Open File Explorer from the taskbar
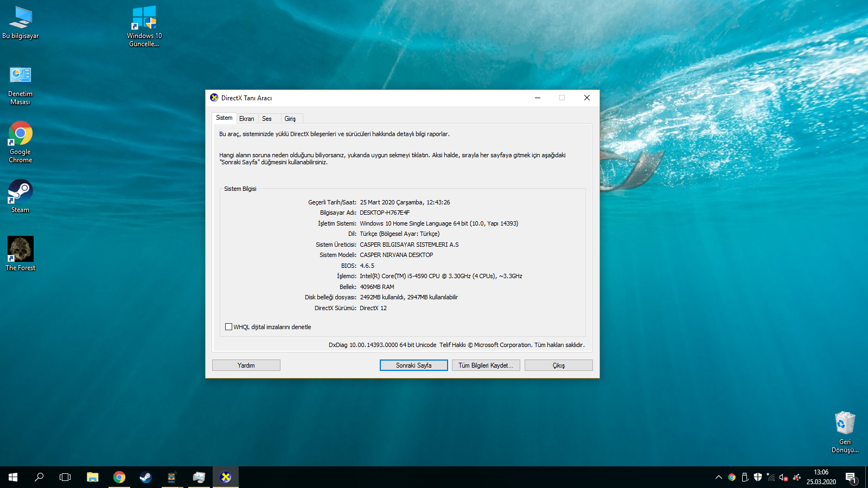Viewport: 868px width, 488px height. [93, 477]
